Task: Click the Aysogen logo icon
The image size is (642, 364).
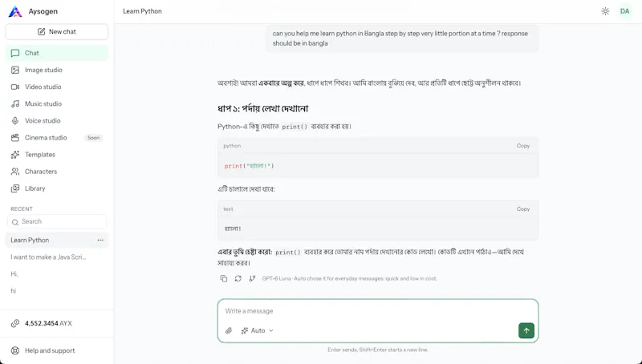Action: (x=15, y=11)
